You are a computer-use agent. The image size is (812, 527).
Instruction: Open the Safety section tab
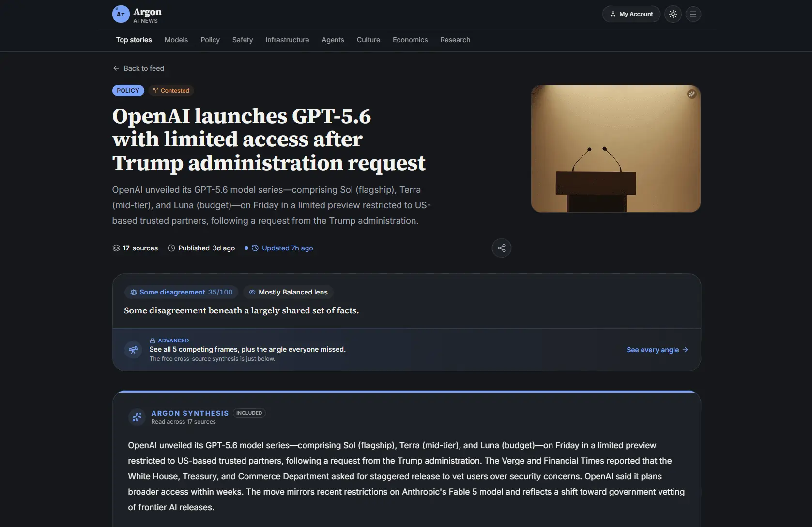(242, 40)
